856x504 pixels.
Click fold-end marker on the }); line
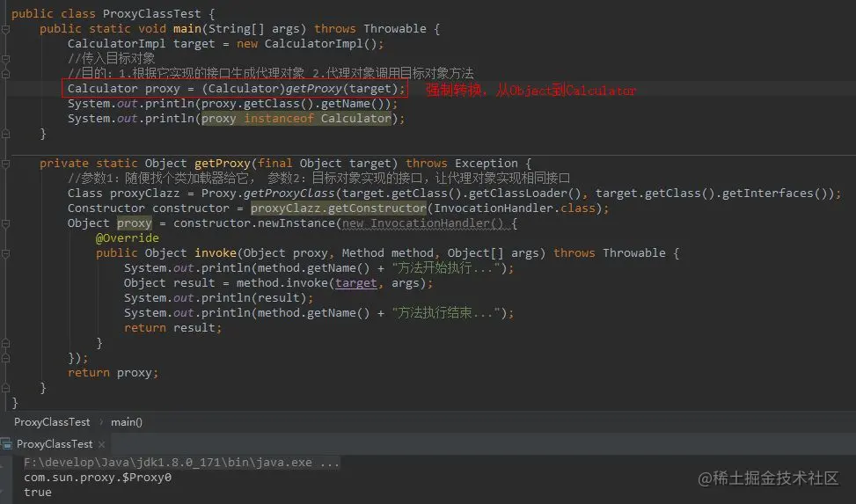coord(5,358)
